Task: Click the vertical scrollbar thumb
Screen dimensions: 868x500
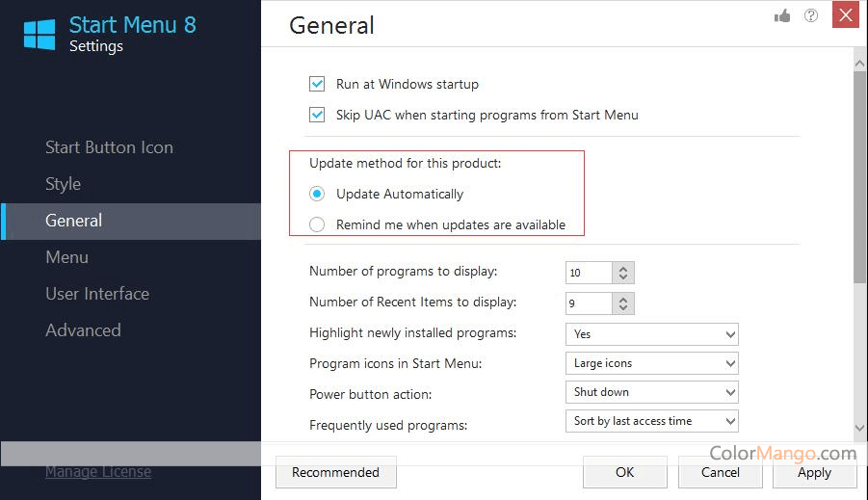Action: click(x=859, y=173)
